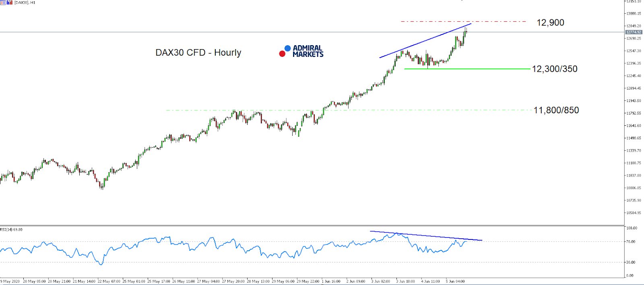644x285 pixels.
Task: Click the Admiral Markets logo
Action: [x=301, y=51]
